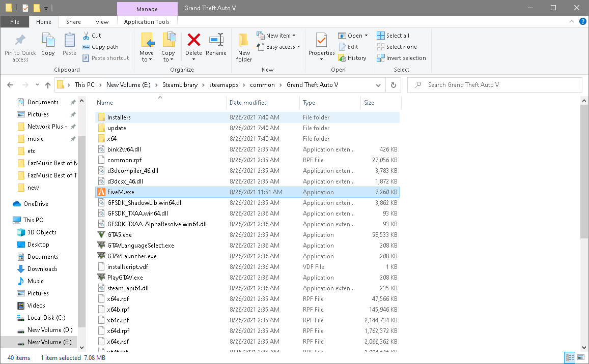Click the Manage contextual tab
This screenshot has width=589, height=364.
[x=147, y=9]
